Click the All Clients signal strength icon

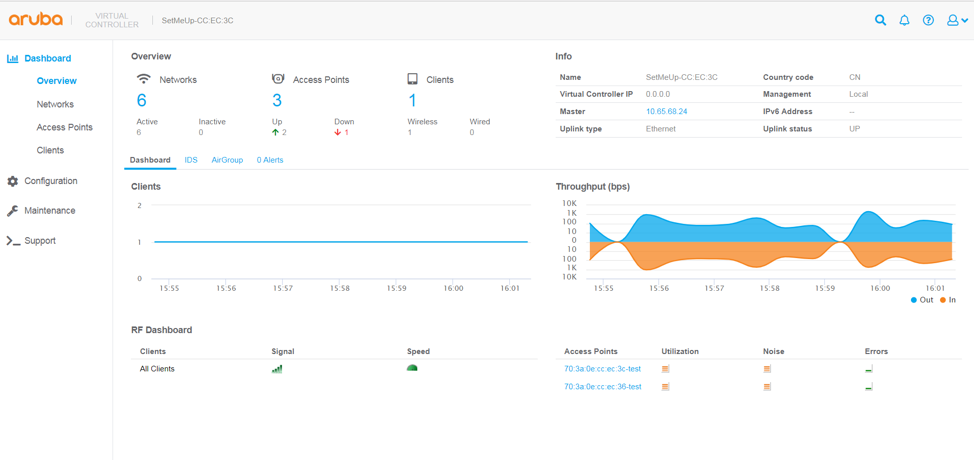click(277, 369)
